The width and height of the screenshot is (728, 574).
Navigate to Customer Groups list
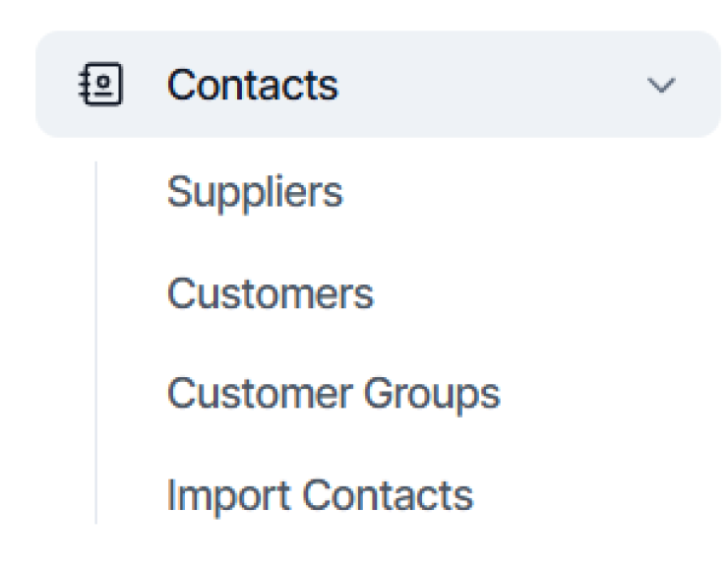334,395
